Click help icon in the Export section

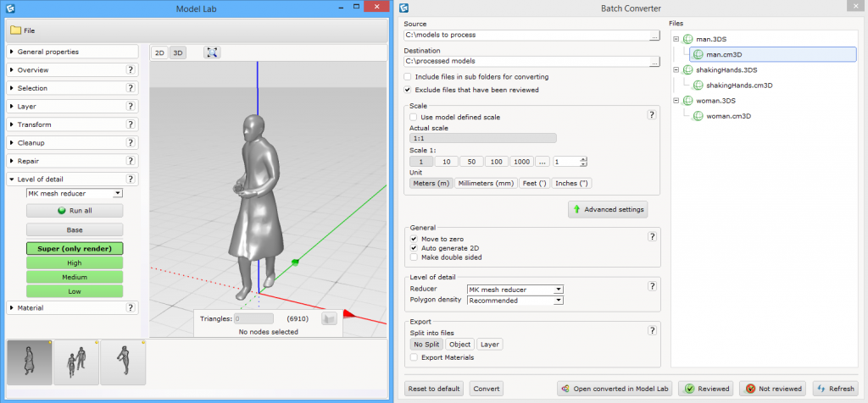point(652,331)
